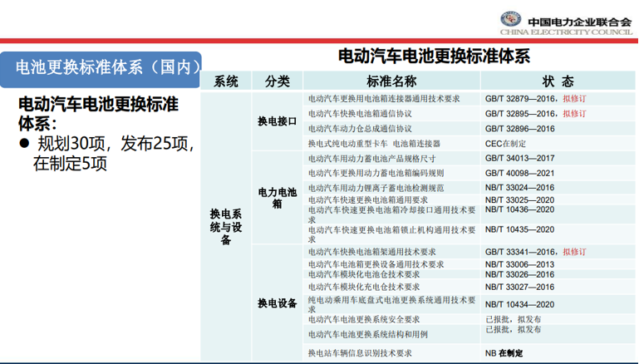Click status NB/T 10435—2020
Viewport: 639px width, 364px height.
[519, 229]
